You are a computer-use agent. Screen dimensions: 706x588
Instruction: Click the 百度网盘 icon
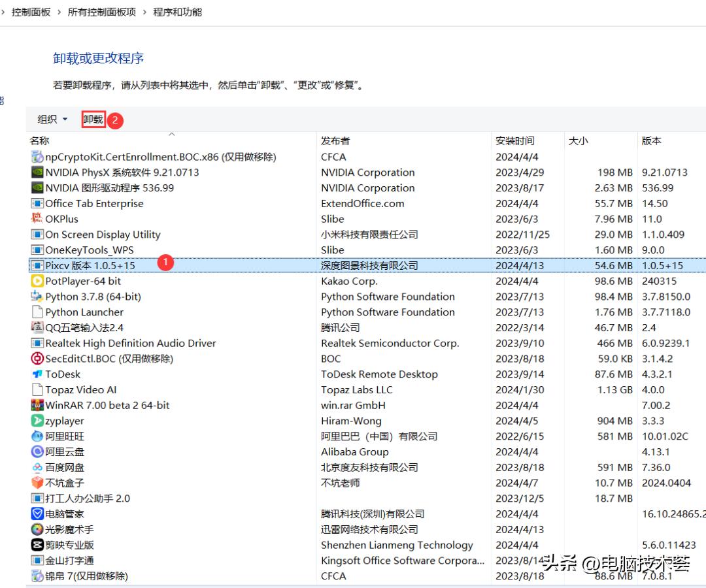[x=37, y=467]
